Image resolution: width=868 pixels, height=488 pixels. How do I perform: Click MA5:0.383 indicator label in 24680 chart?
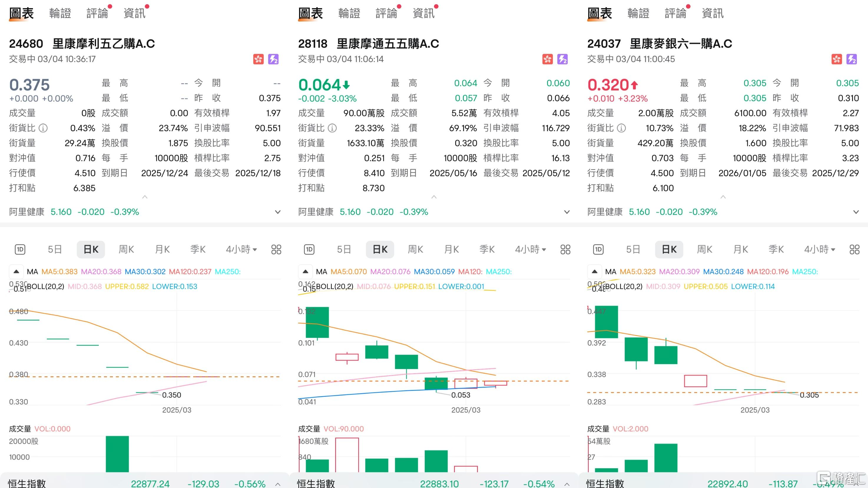[59, 271]
